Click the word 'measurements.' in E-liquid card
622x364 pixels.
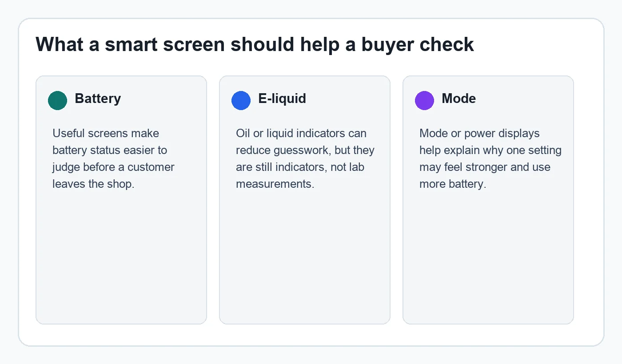click(275, 184)
